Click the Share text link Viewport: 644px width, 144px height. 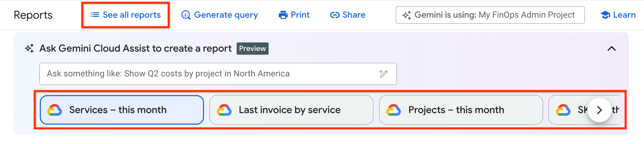tap(354, 15)
